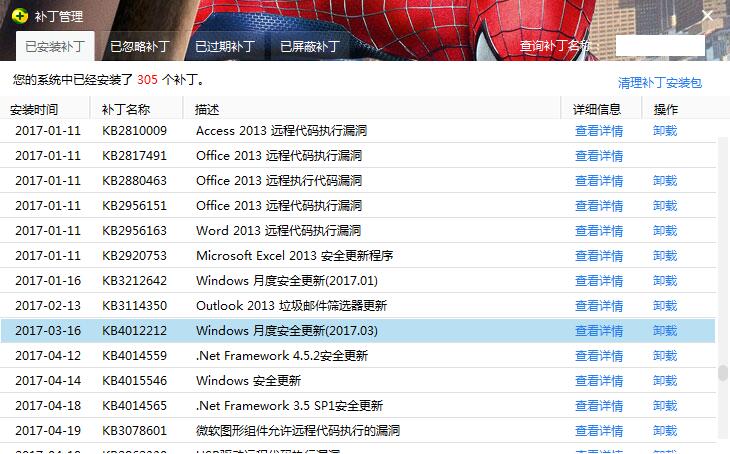The image size is (730, 454).
Task: Sort by 安装时间 column header
Action: tap(34, 109)
